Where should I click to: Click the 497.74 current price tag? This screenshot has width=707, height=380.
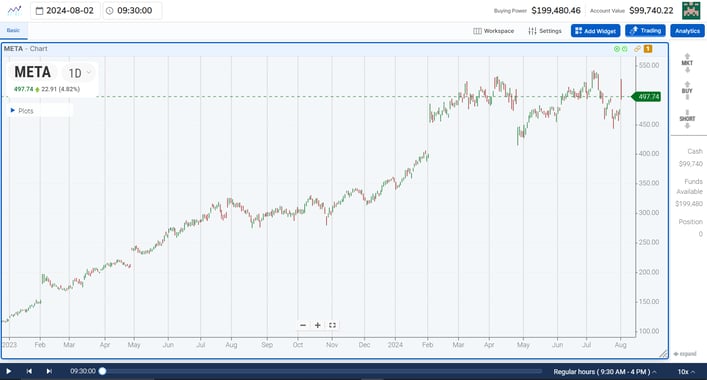pyautogui.click(x=647, y=96)
